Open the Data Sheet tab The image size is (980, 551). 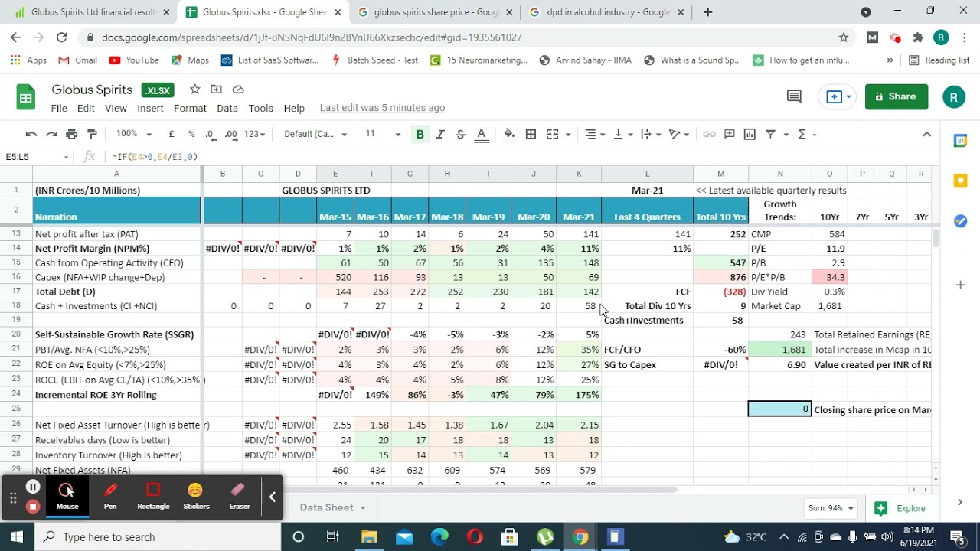coord(332,507)
